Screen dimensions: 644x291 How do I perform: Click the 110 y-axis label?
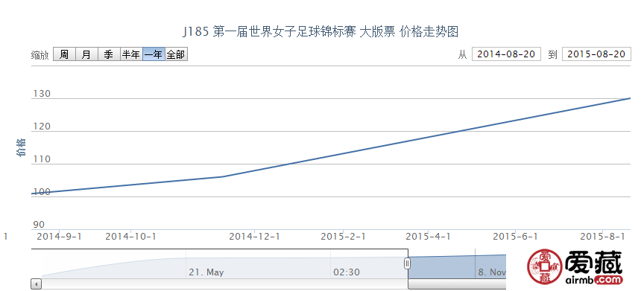point(41,159)
